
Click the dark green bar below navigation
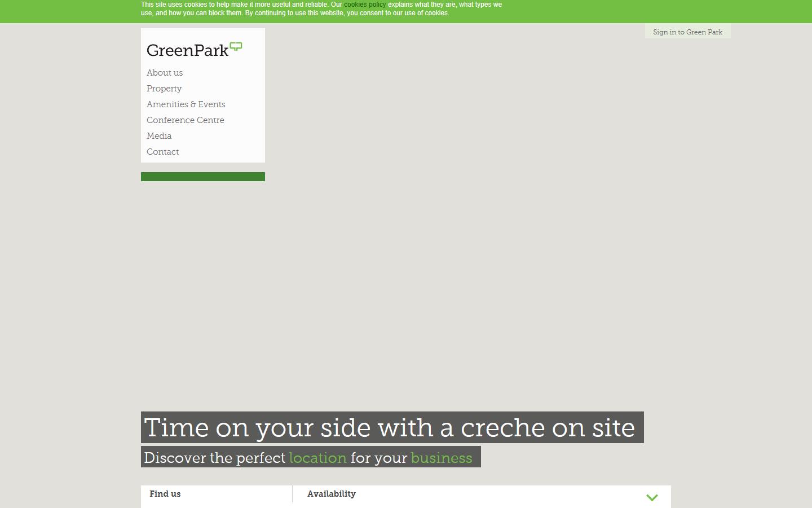tap(202, 177)
